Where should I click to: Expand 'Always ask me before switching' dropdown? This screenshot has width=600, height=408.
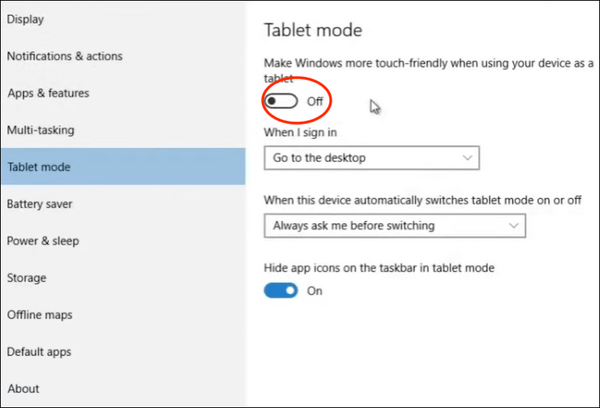coord(394,226)
